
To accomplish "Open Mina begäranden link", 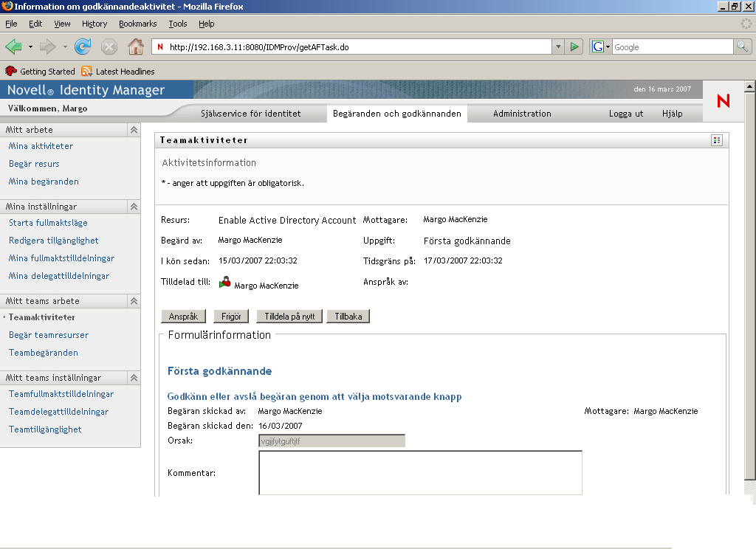I will pyautogui.click(x=44, y=182).
